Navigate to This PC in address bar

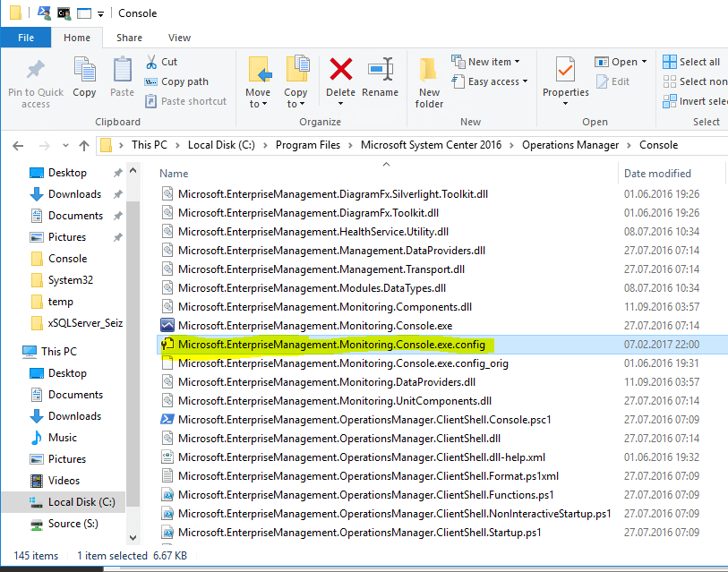[x=150, y=145]
